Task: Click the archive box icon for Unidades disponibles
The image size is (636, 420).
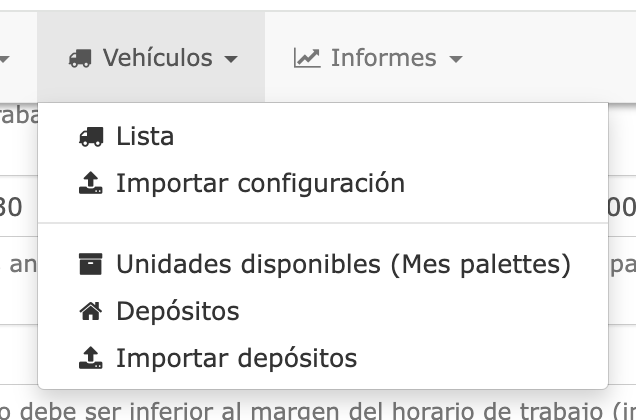Action: pyautogui.click(x=91, y=265)
